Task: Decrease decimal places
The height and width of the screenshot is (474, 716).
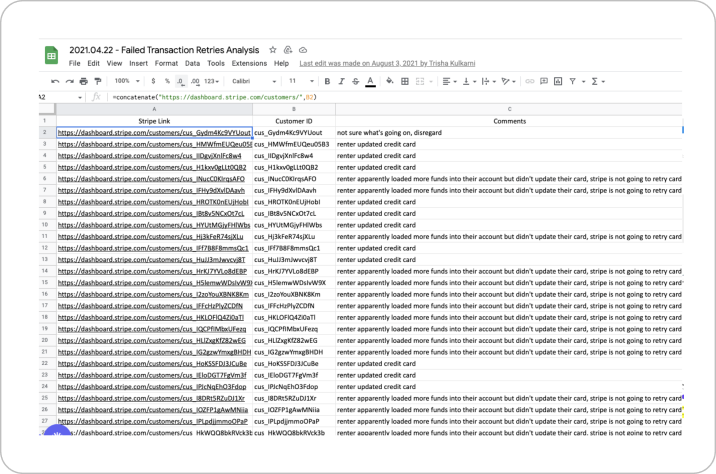Action: [181, 81]
